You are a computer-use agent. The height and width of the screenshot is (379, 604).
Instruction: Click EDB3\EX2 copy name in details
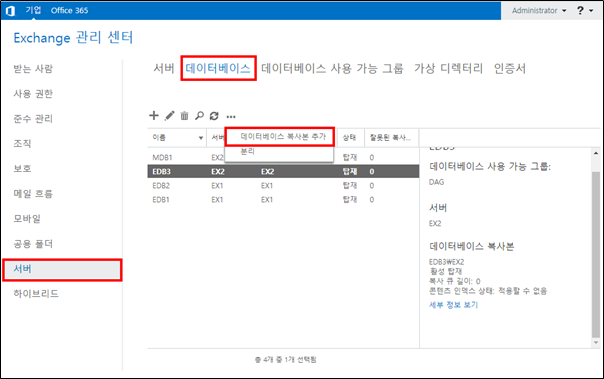point(446,262)
